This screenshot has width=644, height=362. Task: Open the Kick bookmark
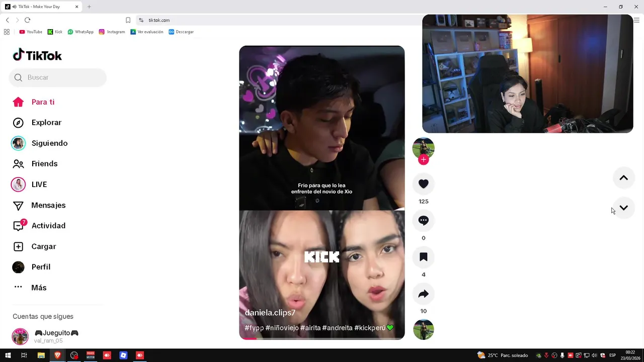(55, 32)
